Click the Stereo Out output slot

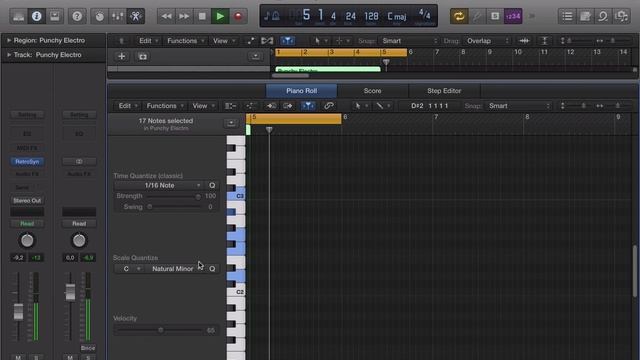pos(27,200)
